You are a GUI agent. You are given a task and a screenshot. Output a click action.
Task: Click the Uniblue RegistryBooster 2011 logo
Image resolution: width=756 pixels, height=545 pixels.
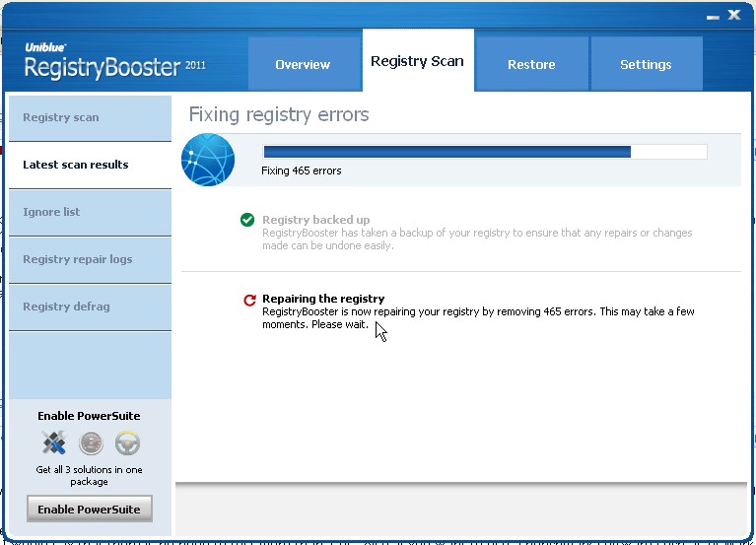coord(115,62)
